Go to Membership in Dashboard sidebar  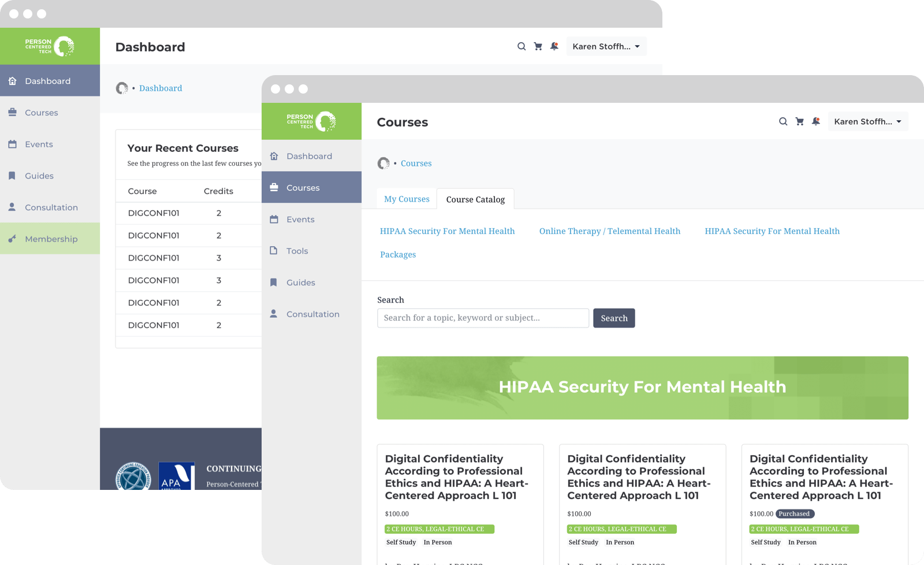click(x=51, y=239)
